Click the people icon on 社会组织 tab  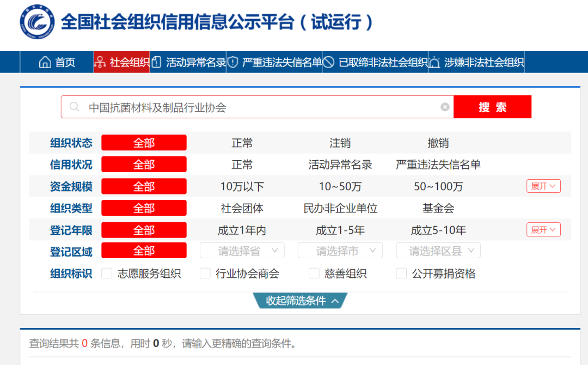click(x=100, y=62)
